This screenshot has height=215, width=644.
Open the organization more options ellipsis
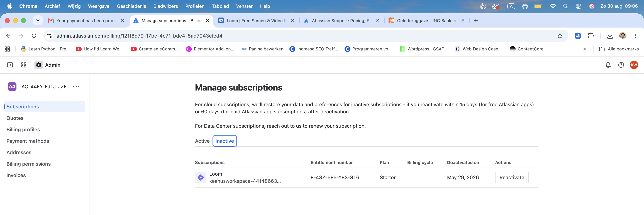click(x=76, y=87)
